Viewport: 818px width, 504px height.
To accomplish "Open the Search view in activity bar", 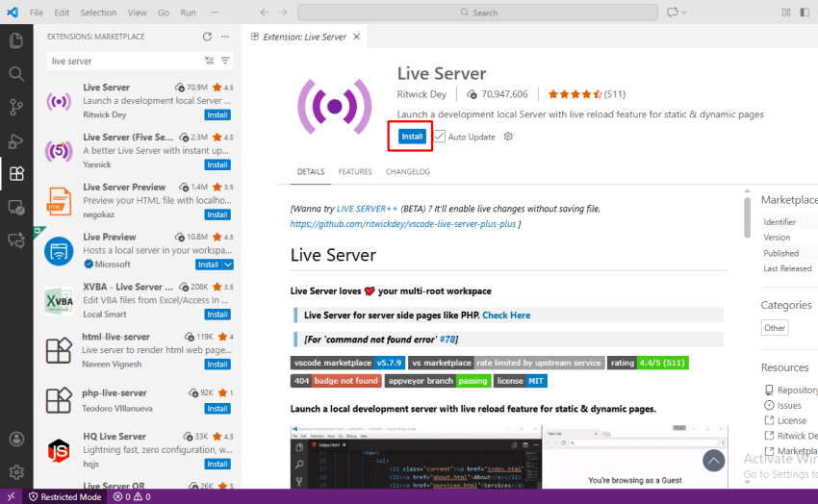I will [16, 74].
